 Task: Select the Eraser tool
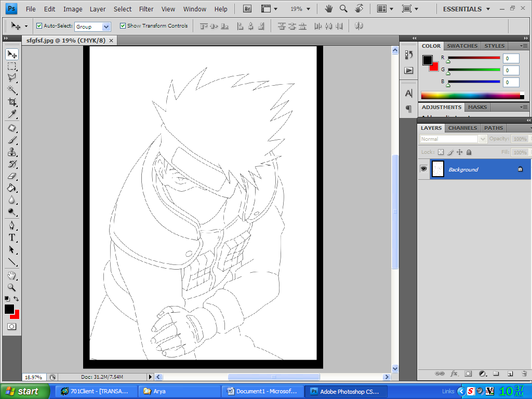click(x=12, y=176)
